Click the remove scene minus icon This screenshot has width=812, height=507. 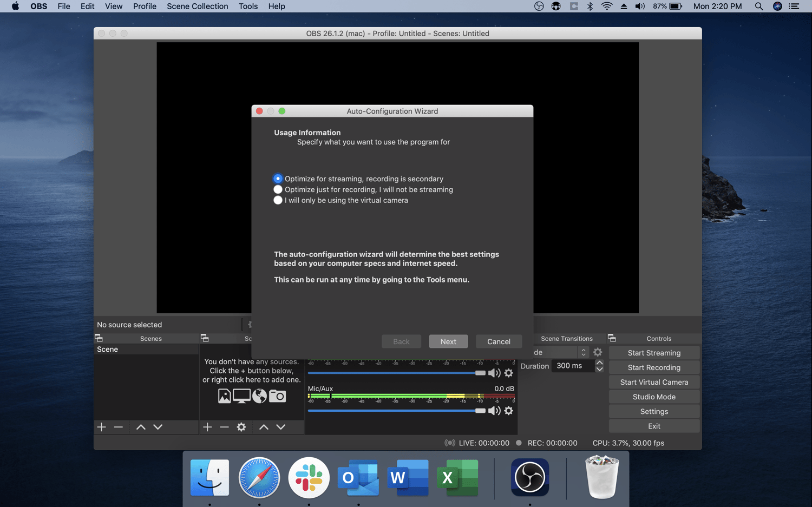coord(119,427)
